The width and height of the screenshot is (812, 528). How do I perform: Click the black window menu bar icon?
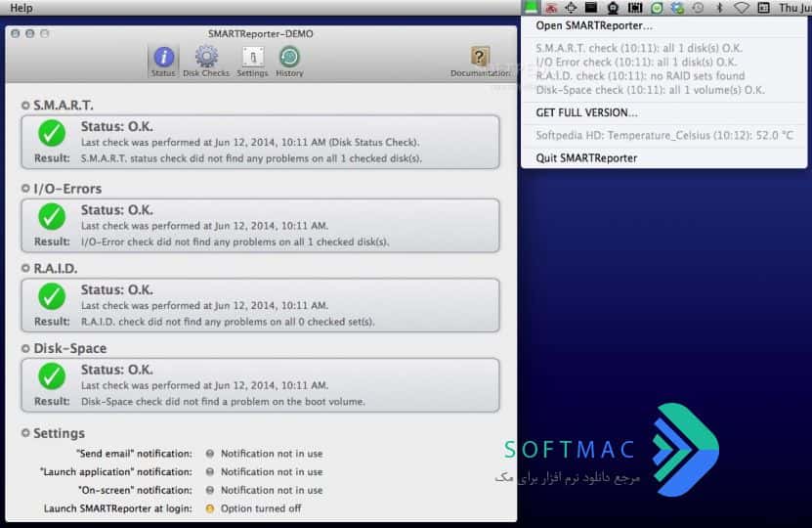[x=591, y=7]
